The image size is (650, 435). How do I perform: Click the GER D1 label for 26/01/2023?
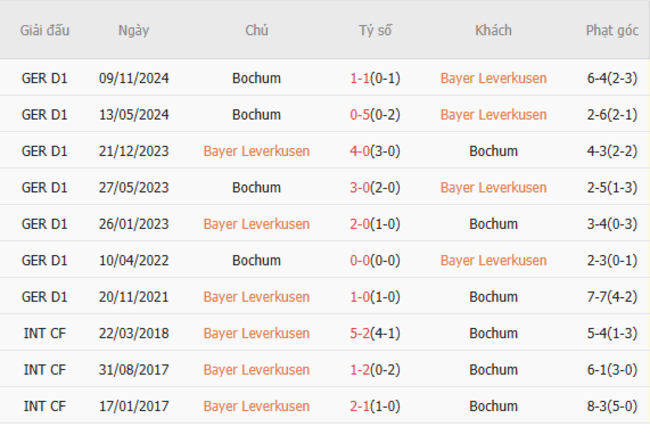(45, 224)
